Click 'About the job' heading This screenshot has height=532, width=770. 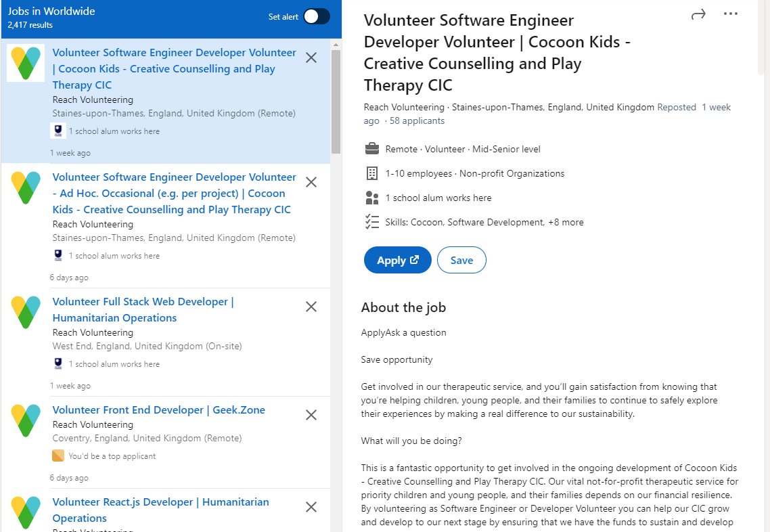[403, 307]
